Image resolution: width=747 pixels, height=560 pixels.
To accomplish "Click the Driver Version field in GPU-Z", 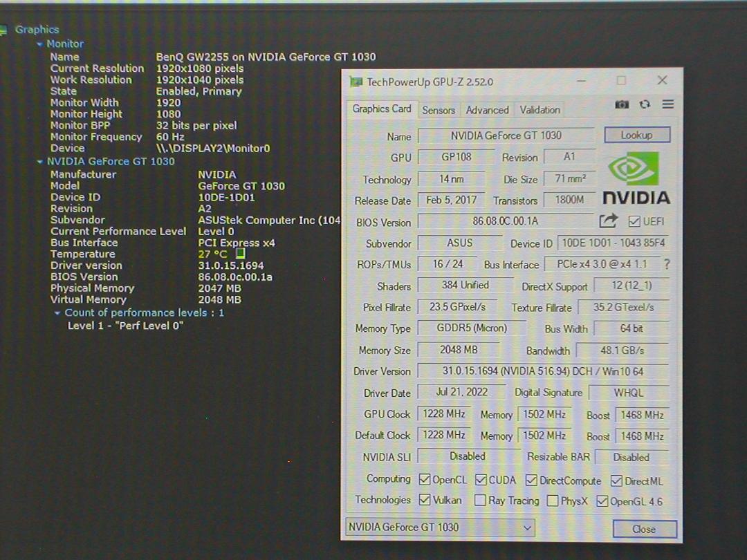I will point(543,371).
